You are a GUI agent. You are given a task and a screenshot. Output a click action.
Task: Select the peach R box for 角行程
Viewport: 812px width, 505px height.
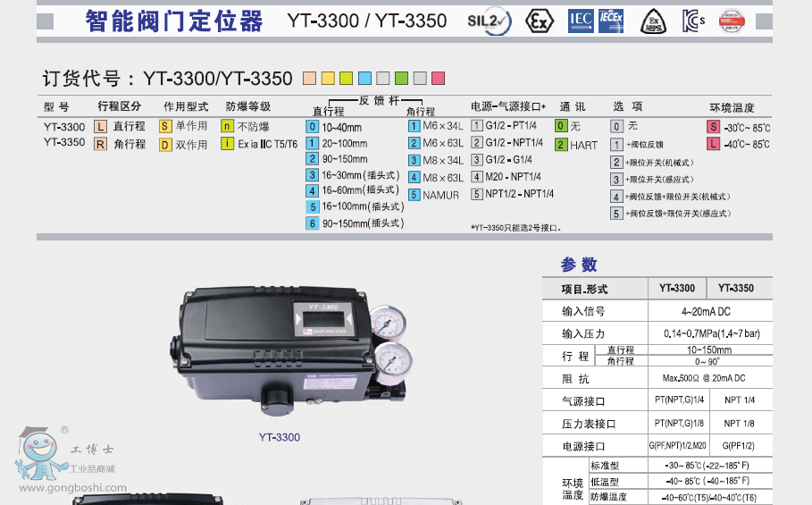[100, 144]
